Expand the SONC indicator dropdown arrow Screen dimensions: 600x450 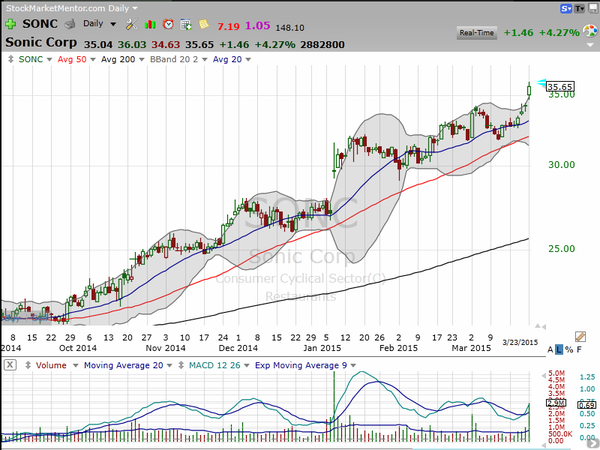coord(49,60)
